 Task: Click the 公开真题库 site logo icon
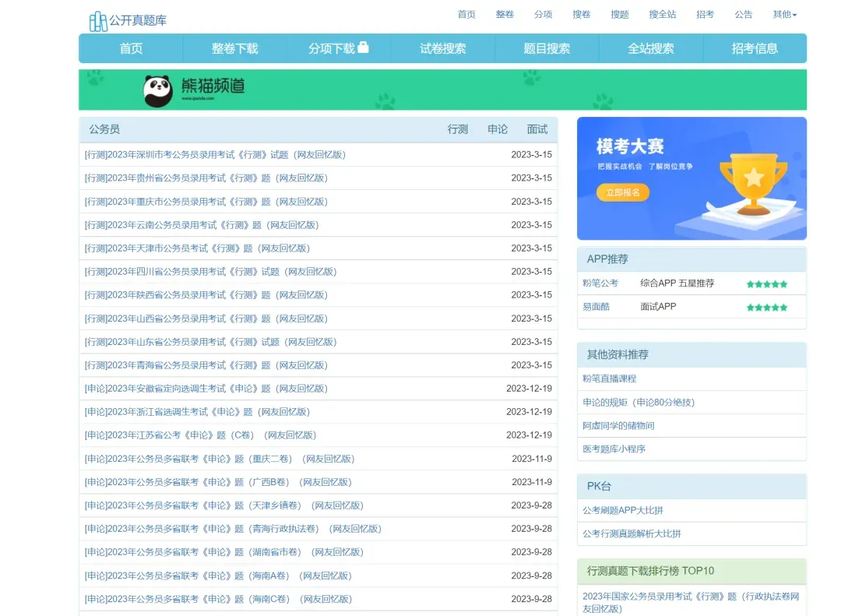coord(98,21)
